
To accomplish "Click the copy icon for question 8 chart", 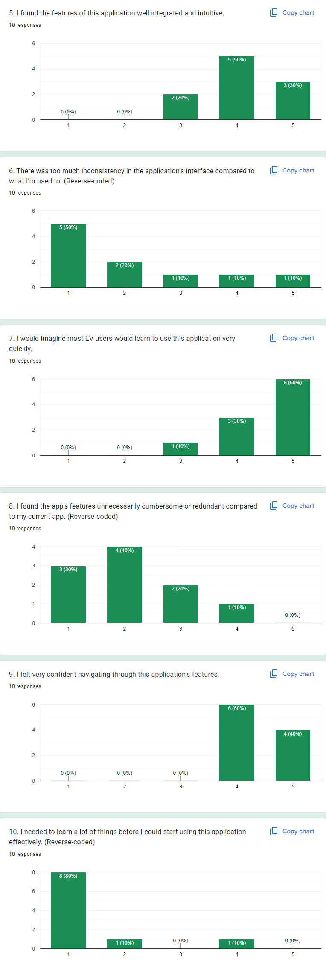I will click(274, 506).
